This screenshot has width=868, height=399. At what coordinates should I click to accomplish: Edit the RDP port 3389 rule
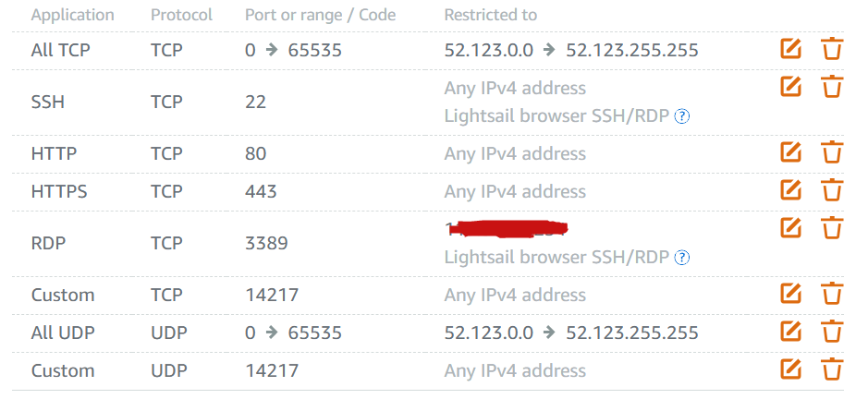[x=790, y=227]
